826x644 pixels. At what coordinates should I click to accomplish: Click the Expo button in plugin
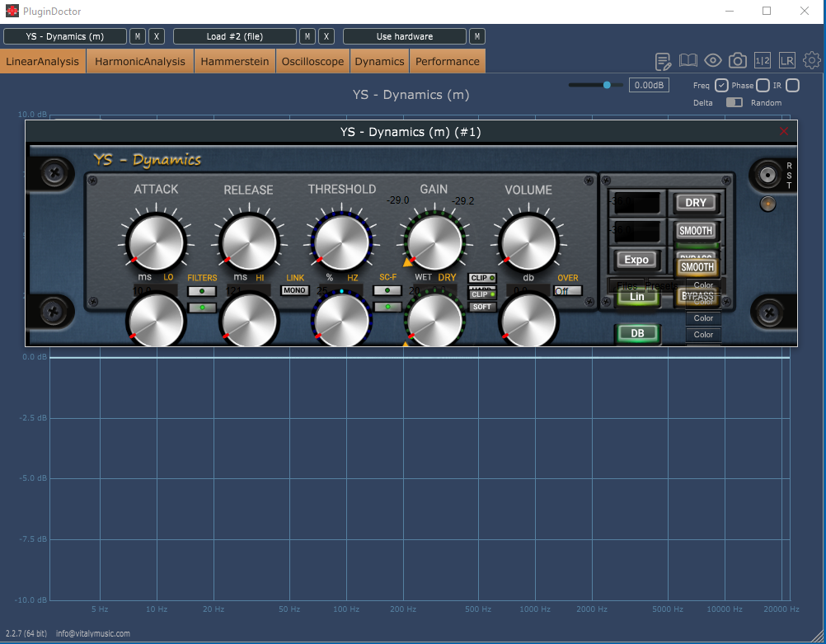(x=636, y=260)
